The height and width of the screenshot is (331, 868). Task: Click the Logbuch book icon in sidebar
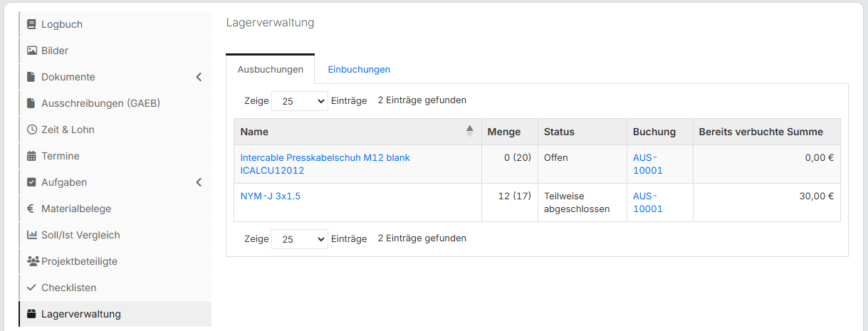[31, 24]
